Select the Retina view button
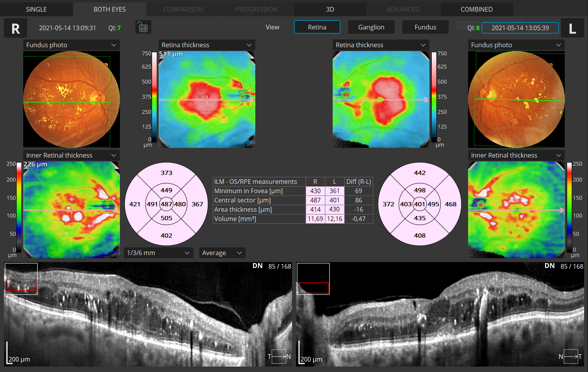Viewport: 588px width, 372px height. pos(317,27)
